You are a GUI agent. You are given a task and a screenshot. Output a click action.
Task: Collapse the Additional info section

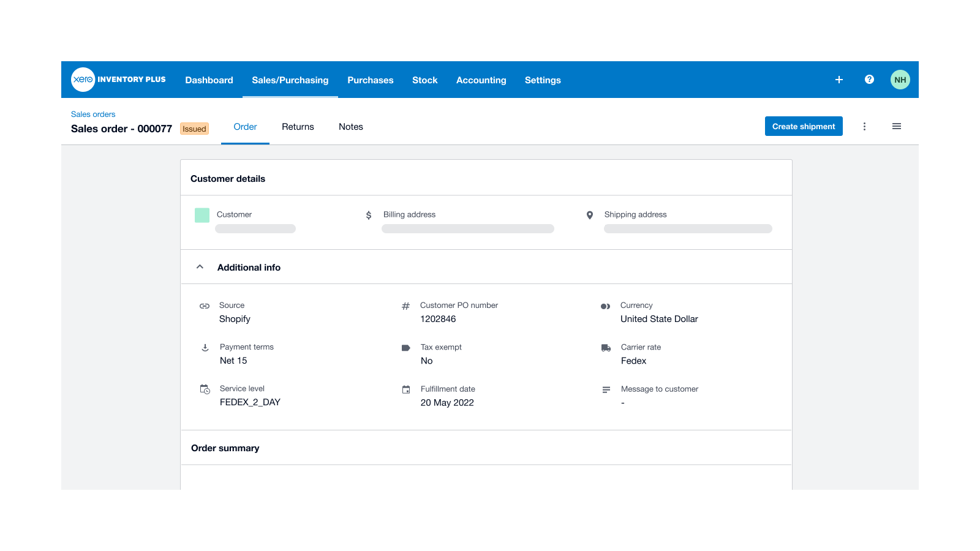point(199,266)
